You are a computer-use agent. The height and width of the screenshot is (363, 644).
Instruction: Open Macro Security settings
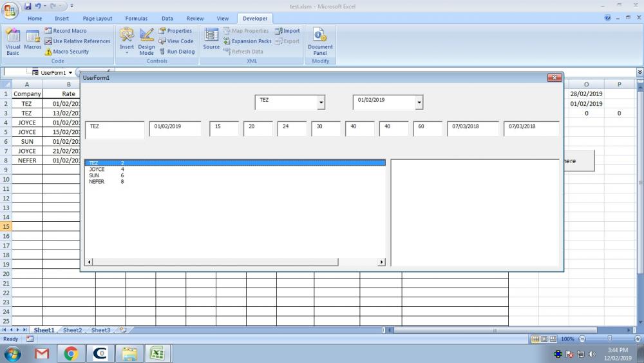click(70, 52)
